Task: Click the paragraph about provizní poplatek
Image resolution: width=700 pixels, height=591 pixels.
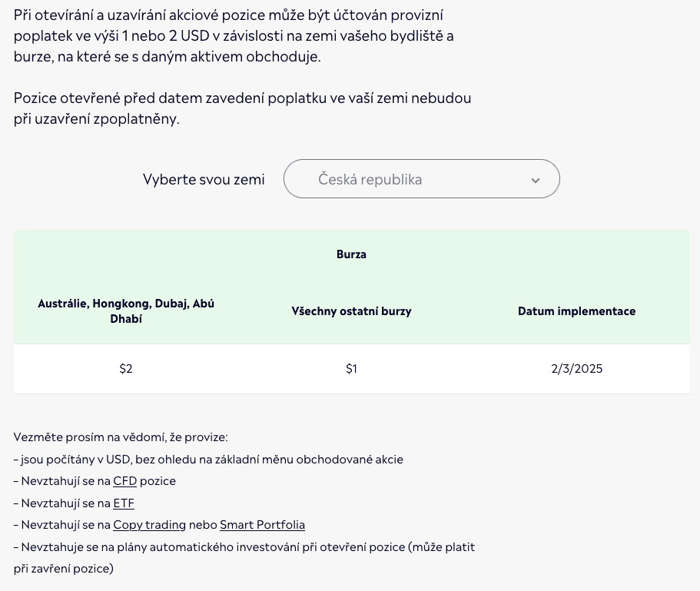Action: pyautogui.click(x=234, y=36)
